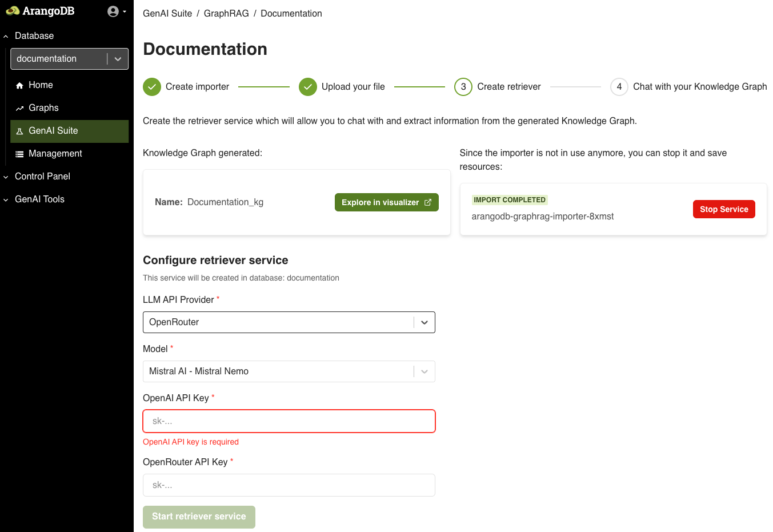Click the OpenRouter API Key field label
Viewport: 773px width, 532px height.
tap(185, 462)
